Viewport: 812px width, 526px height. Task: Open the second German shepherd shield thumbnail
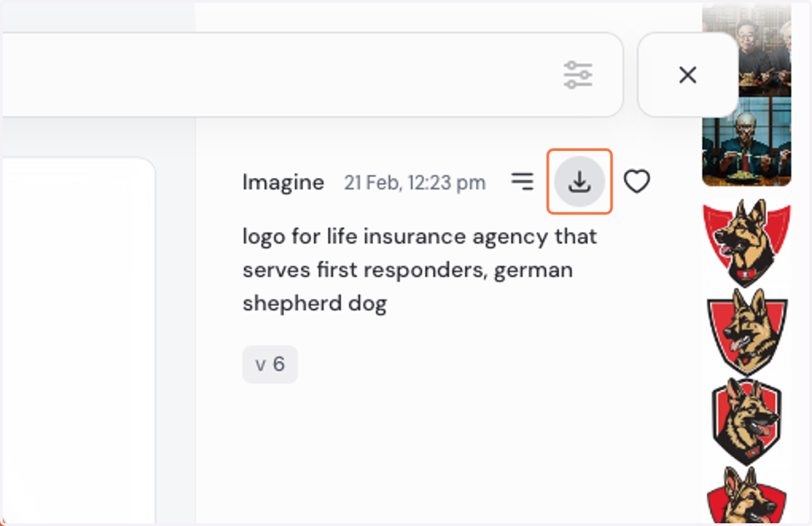[746, 332]
